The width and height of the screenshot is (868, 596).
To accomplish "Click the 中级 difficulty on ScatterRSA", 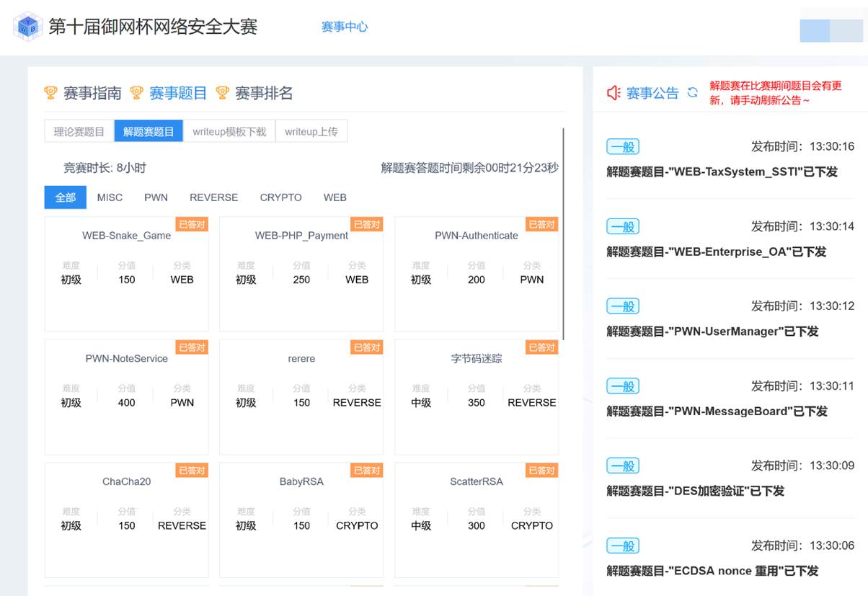I will (x=421, y=526).
